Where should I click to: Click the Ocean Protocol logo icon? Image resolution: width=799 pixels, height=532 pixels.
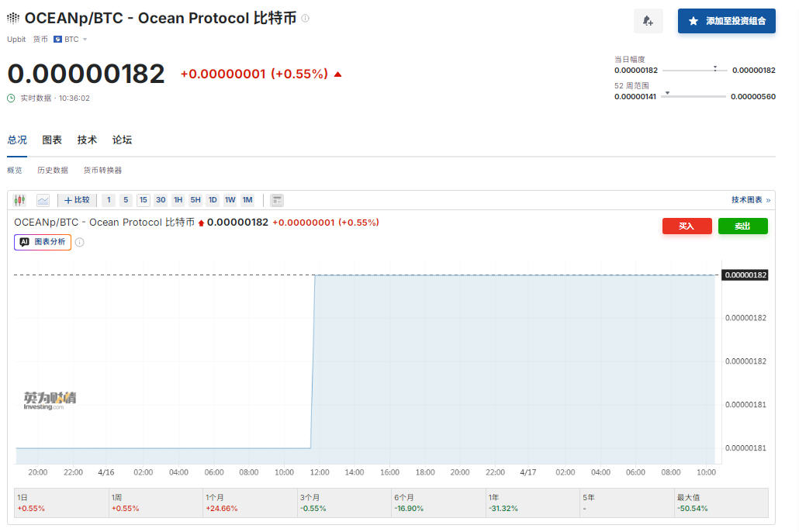pyautogui.click(x=13, y=19)
